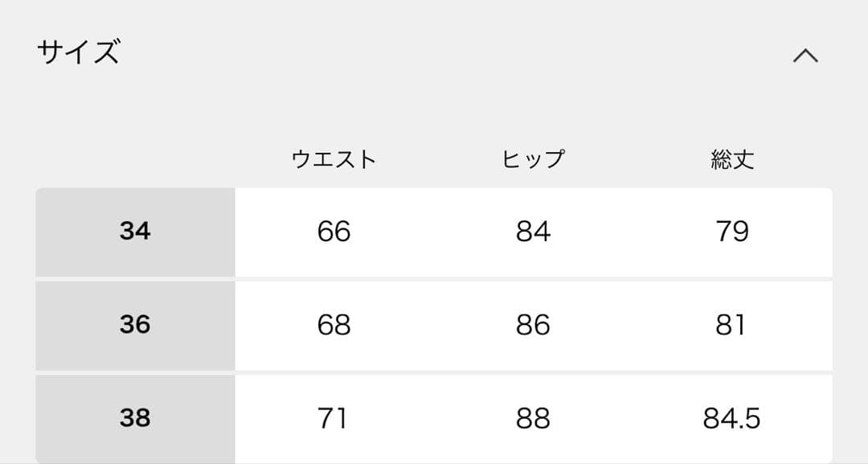The image size is (868, 464).
Task: Click total length value 81
Action: pos(731,325)
